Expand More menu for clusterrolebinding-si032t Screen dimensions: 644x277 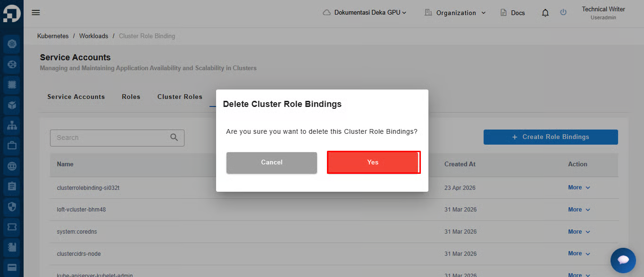click(579, 187)
